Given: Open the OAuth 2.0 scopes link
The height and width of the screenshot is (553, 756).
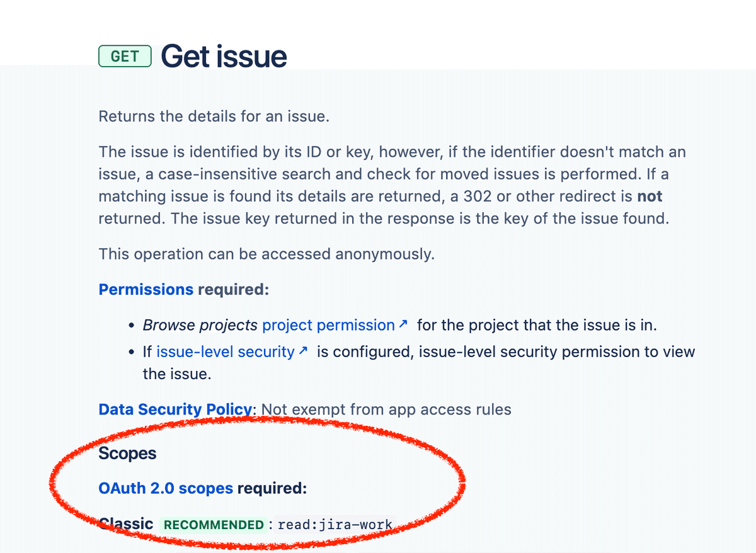Looking at the screenshot, I should point(166,488).
